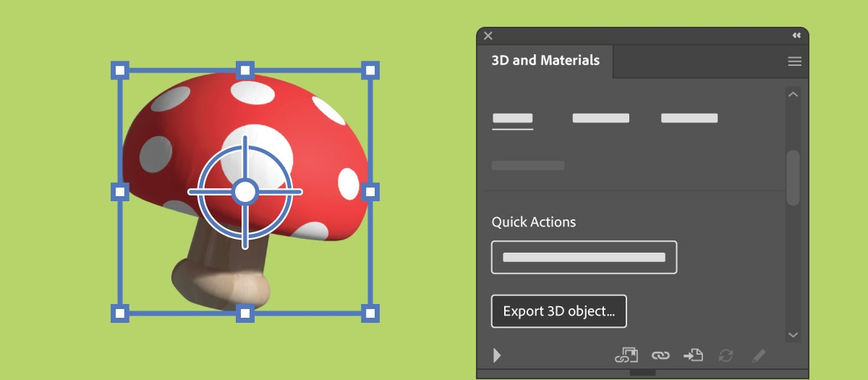Select the 3D and Materials tab
Image resolution: width=868 pixels, height=380 pixels.
pyautogui.click(x=545, y=61)
